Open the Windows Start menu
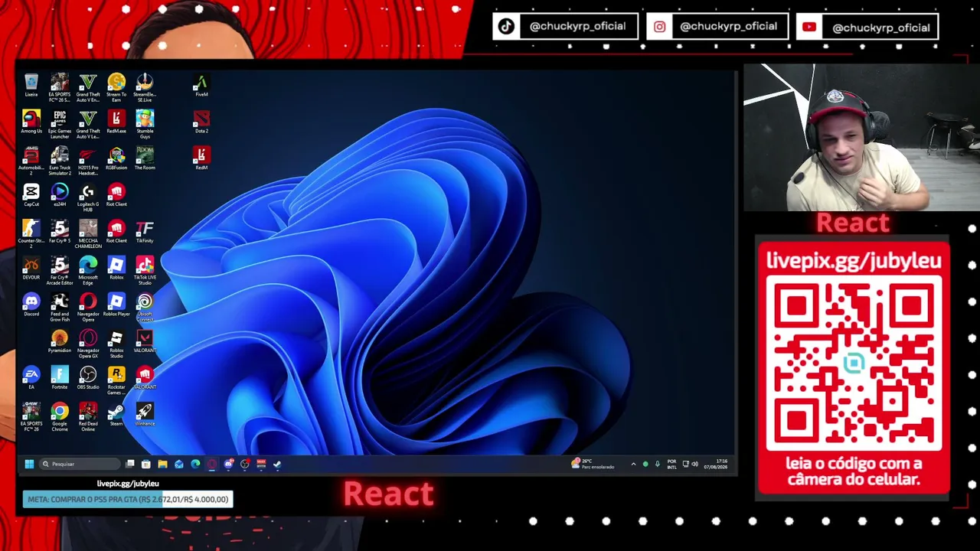Screen dimensions: 980x551 (x=29, y=464)
